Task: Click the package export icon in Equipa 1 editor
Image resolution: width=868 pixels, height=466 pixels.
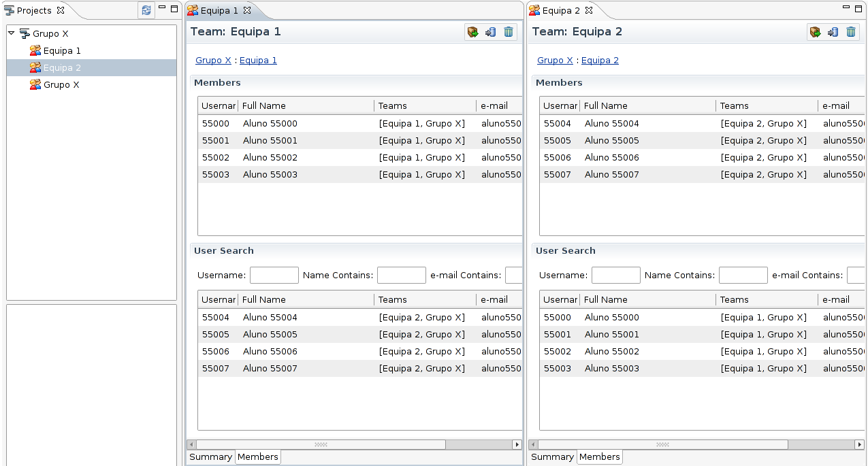Action: click(x=472, y=32)
